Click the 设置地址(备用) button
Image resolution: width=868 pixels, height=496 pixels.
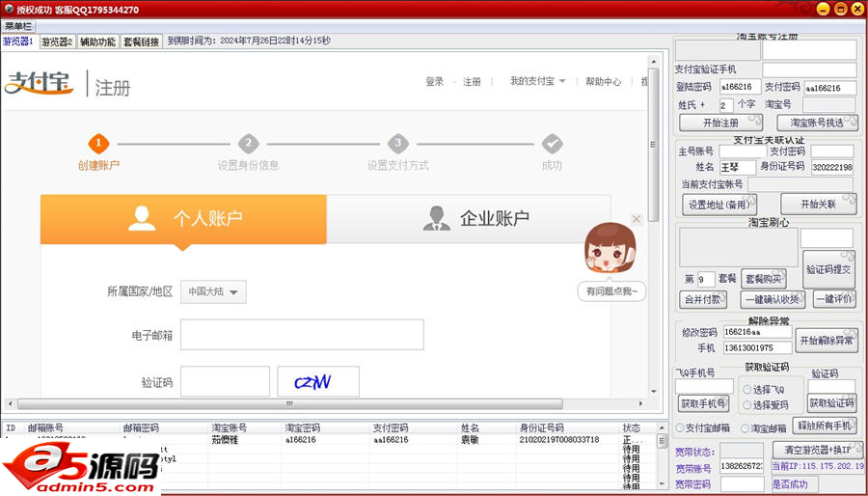tap(719, 205)
